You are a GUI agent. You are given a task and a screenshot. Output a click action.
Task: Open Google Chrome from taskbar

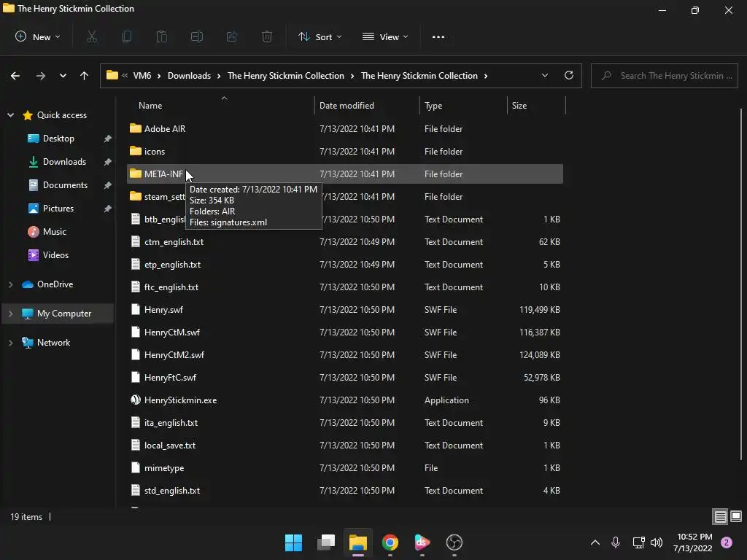click(x=390, y=542)
